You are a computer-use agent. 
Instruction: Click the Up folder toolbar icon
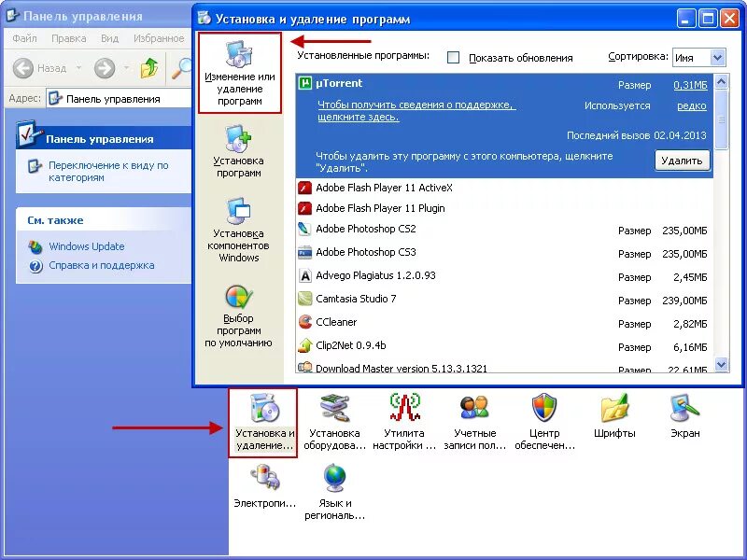pyautogui.click(x=149, y=68)
